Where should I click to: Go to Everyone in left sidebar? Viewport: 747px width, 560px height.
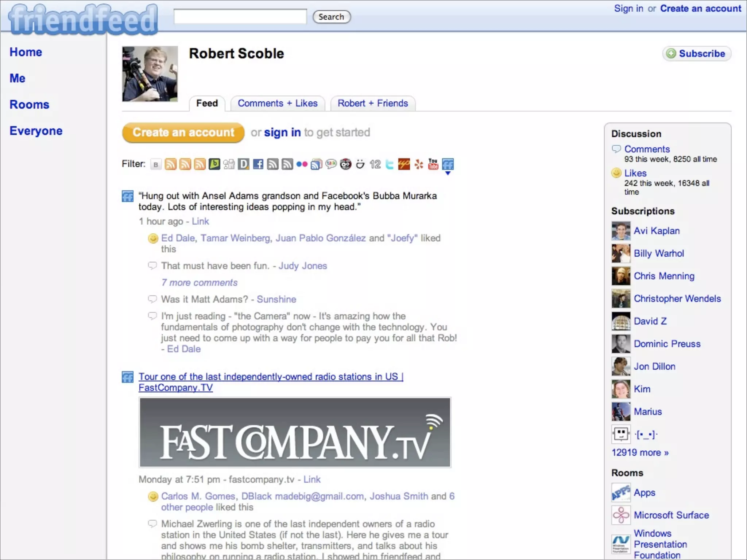pyautogui.click(x=36, y=131)
